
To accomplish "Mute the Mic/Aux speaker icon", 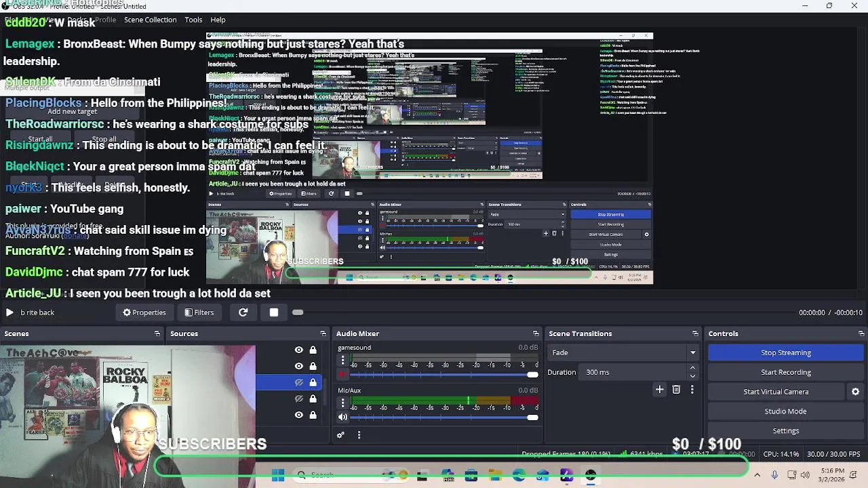I will [x=342, y=418].
